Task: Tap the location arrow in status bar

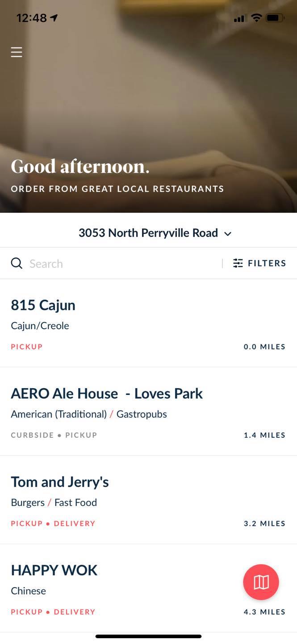Action: (54, 18)
